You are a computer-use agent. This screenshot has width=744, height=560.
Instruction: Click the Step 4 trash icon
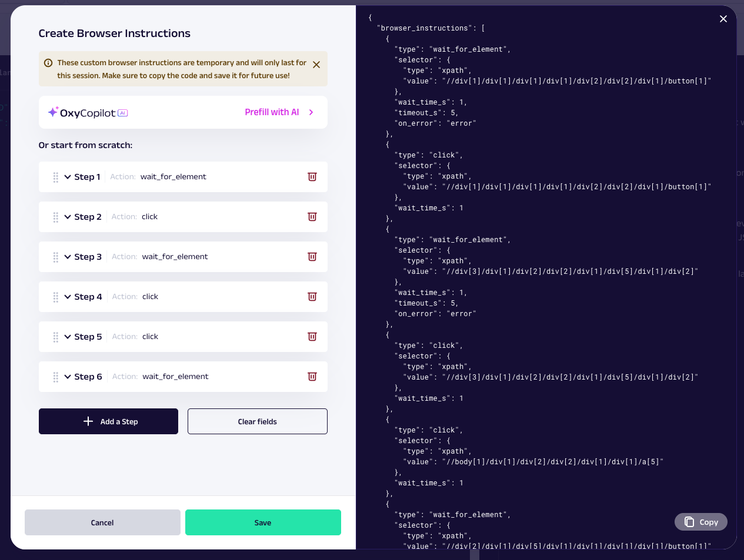click(x=312, y=297)
